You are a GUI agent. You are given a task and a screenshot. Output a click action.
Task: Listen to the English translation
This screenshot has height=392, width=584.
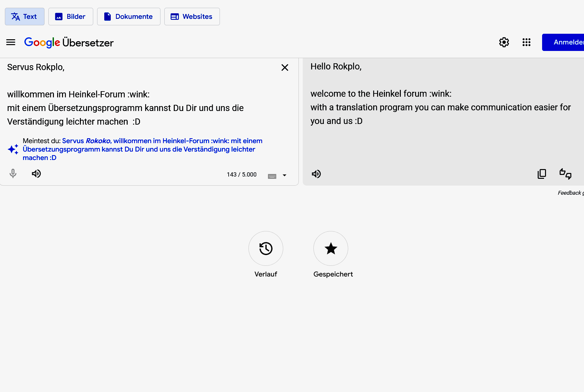click(316, 174)
